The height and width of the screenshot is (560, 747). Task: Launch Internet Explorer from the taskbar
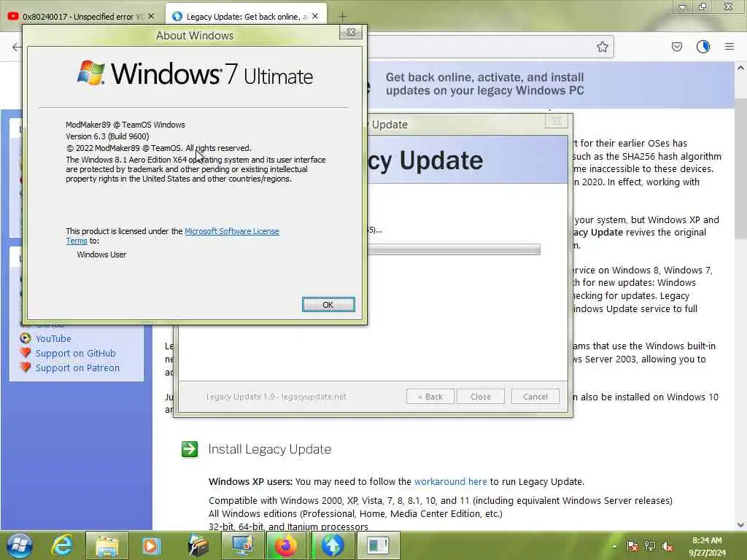(x=62, y=545)
